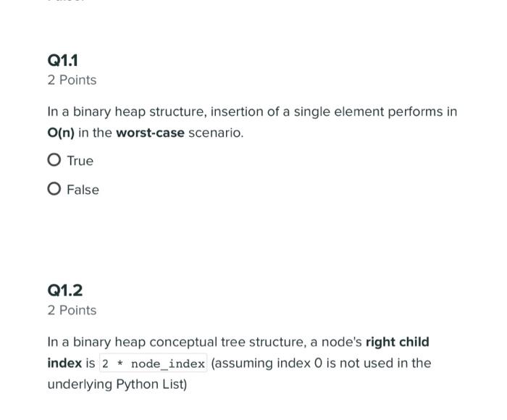
Task: Select the False radio button
Action: click(54, 190)
